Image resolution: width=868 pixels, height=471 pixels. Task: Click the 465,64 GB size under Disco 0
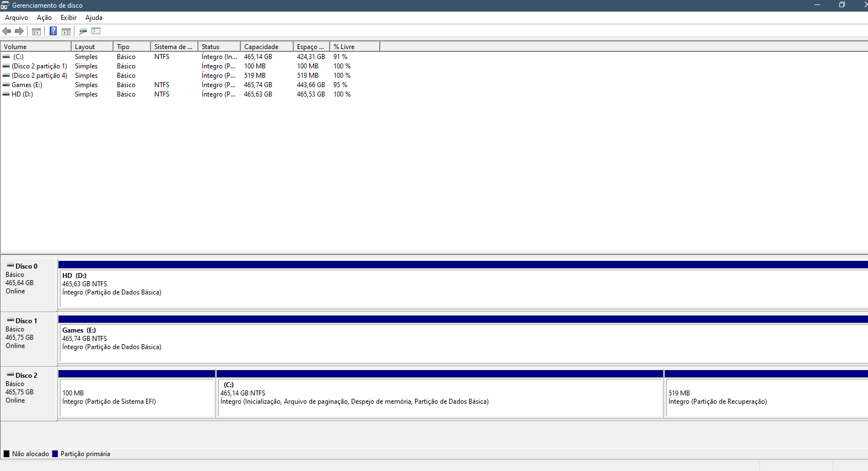(x=19, y=283)
